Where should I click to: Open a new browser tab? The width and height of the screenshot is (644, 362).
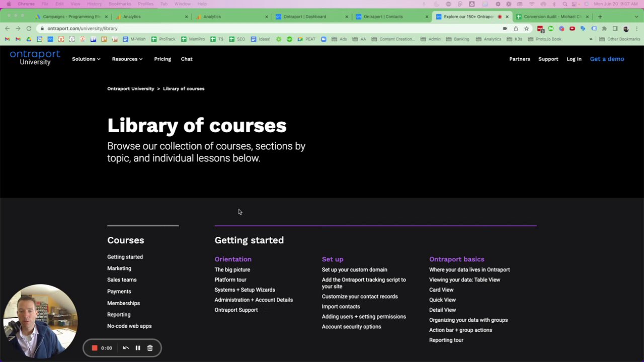click(x=600, y=17)
